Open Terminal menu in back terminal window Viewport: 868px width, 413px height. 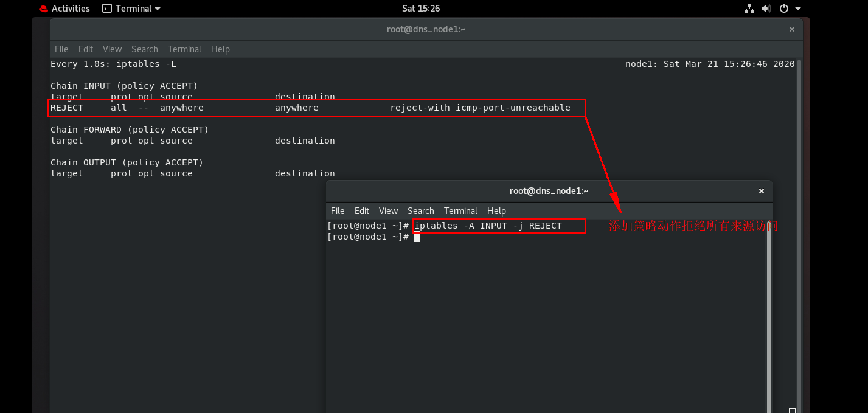pos(184,49)
